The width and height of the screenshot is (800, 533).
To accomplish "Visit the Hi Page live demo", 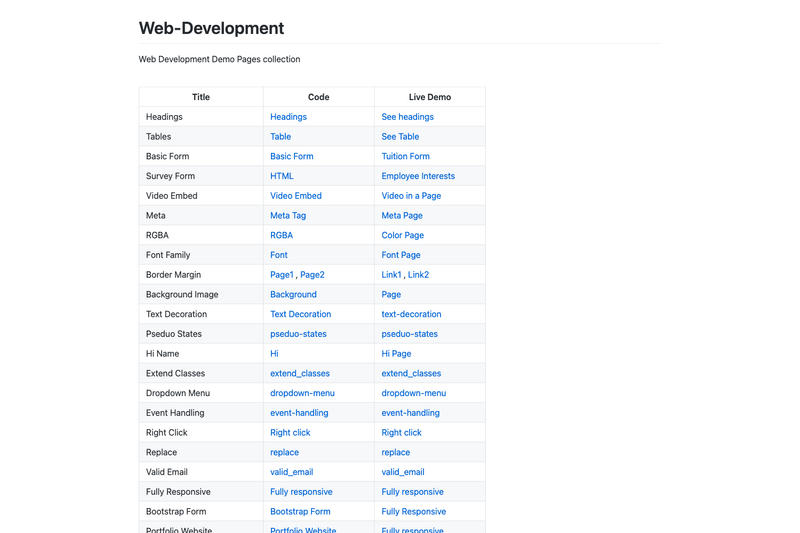I will click(396, 353).
